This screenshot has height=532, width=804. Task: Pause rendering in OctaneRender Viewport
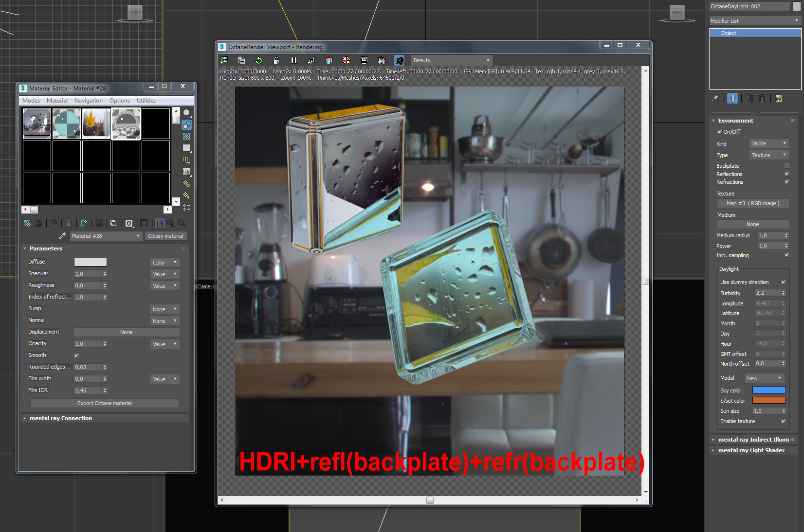point(294,60)
